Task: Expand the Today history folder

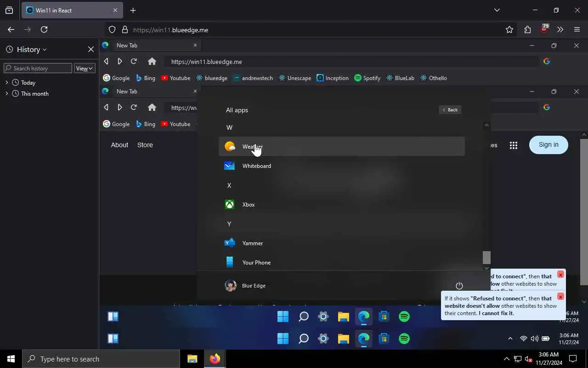Action: [6, 82]
